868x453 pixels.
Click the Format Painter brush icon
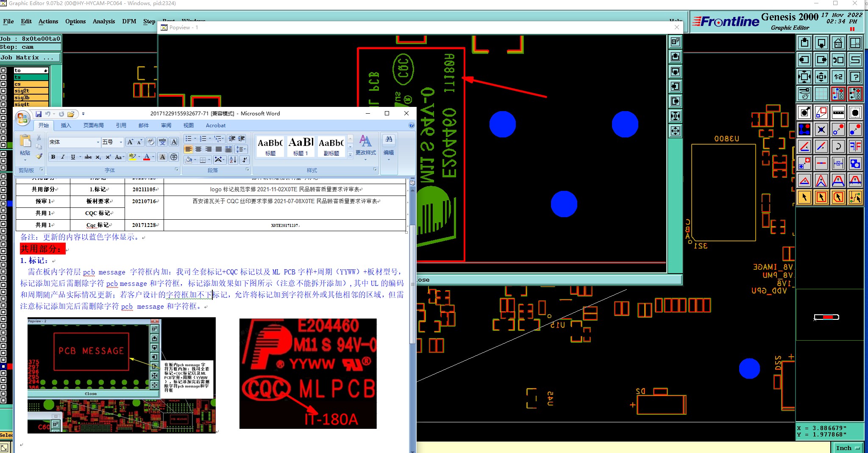click(x=39, y=157)
